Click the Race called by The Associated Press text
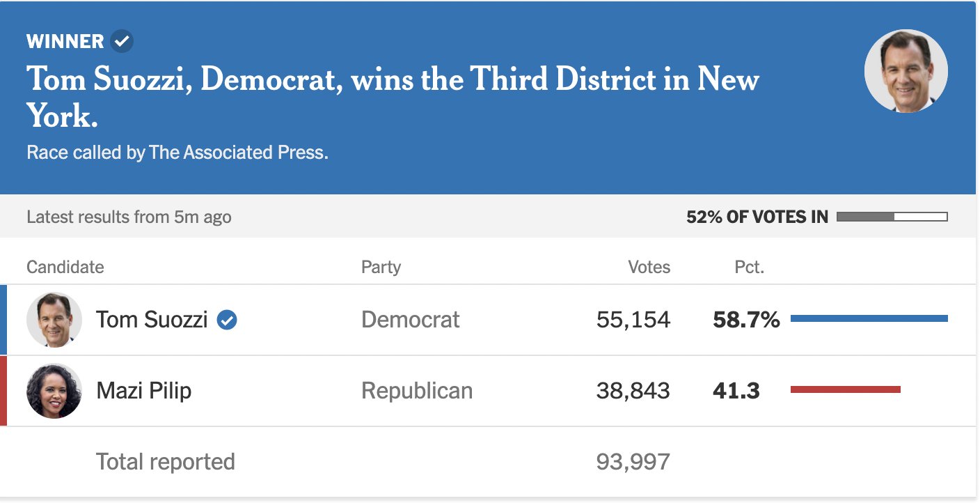 coord(177,153)
